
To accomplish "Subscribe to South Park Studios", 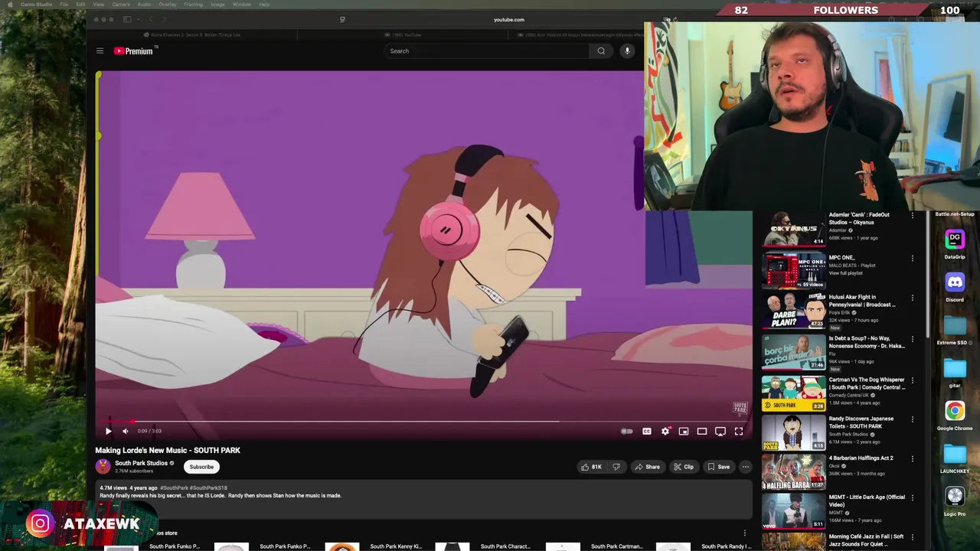I will click(x=201, y=467).
